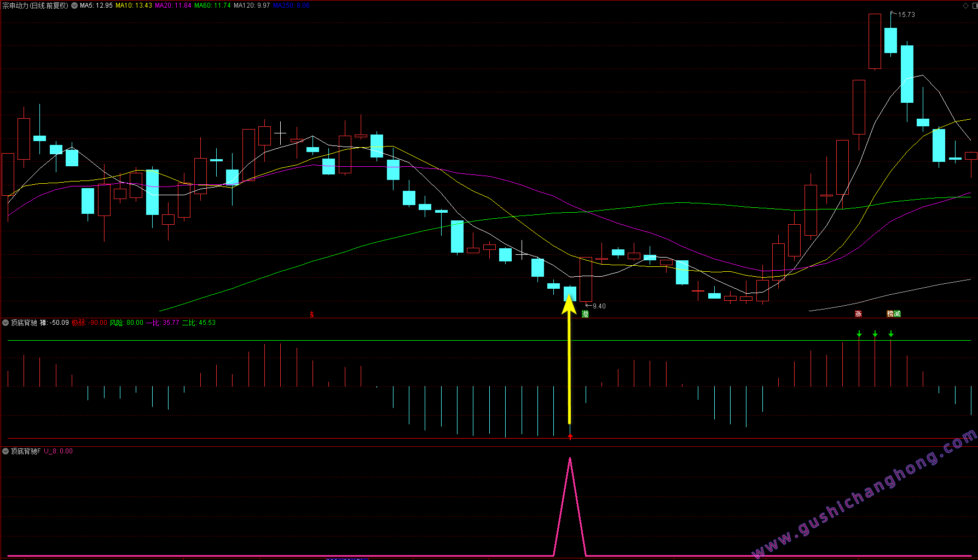Click the diamond icon at top right
Image resolution: width=978 pixels, height=560 pixels.
coord(965,5)
